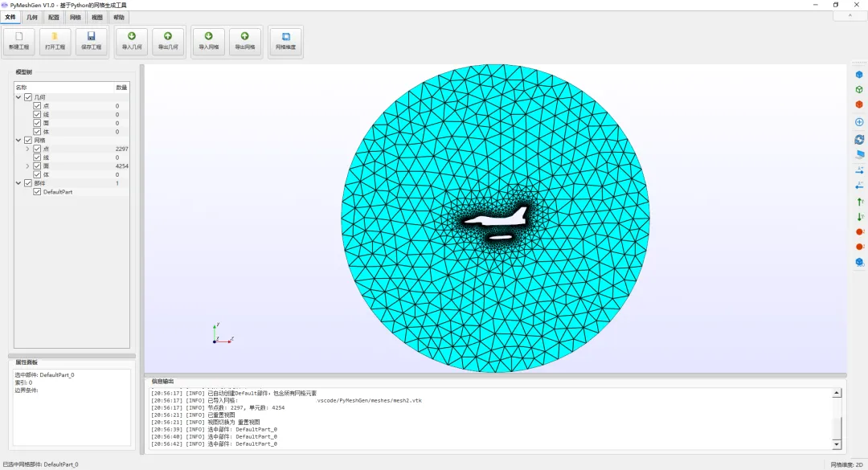The height and width of the screenshot is (470, 868).
Task: Click the 打开工程 (Open Project) folder button
Action: (x=55, y=42)
